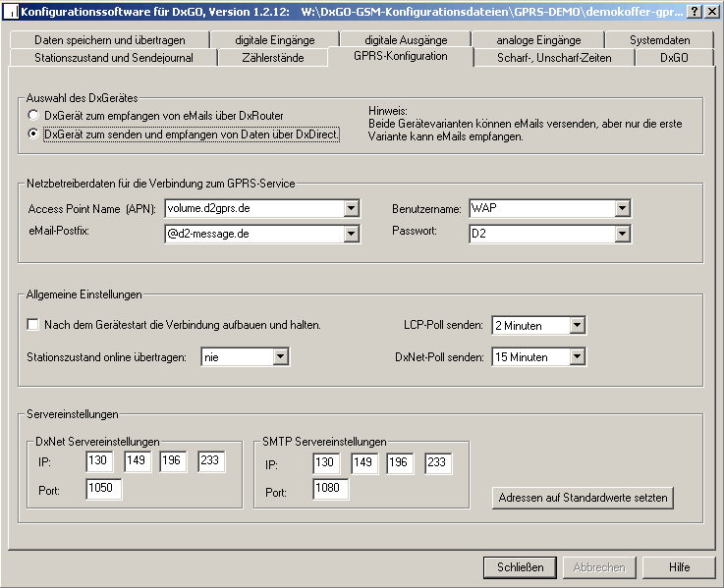Switch to Scharf-, Unscharf-Zeiten tab
The height and width of the screenshot is (588, 724).
[x=552, y=58]
